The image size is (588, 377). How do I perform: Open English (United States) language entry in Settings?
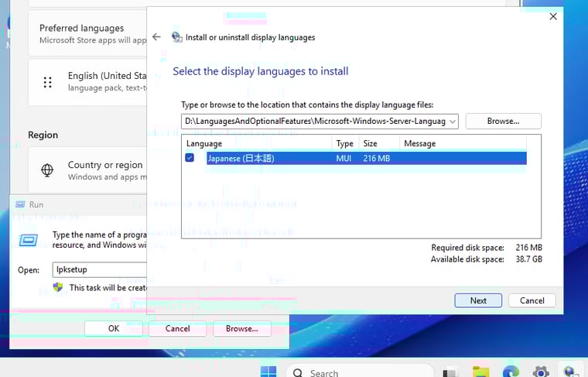[x=87, y=82]
